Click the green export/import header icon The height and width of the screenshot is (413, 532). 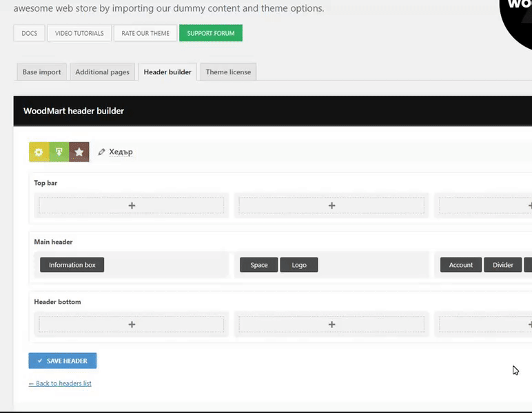click(x=59, y=152)
